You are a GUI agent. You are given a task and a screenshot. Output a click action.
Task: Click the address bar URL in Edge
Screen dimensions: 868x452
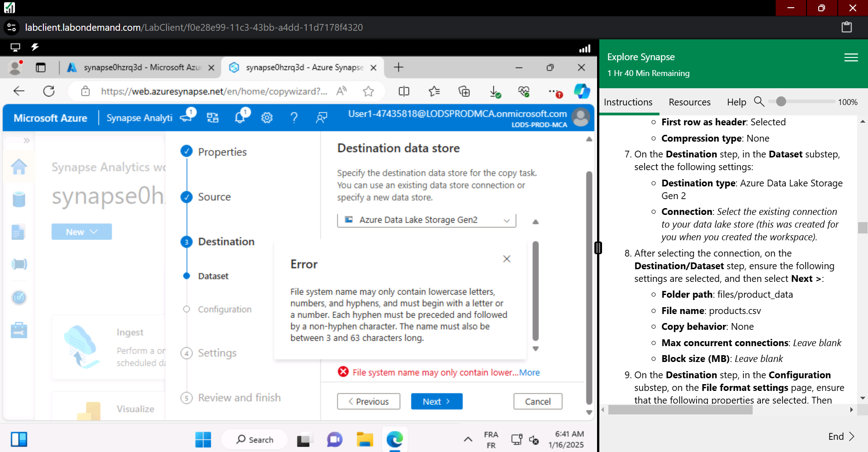point(214,91)
